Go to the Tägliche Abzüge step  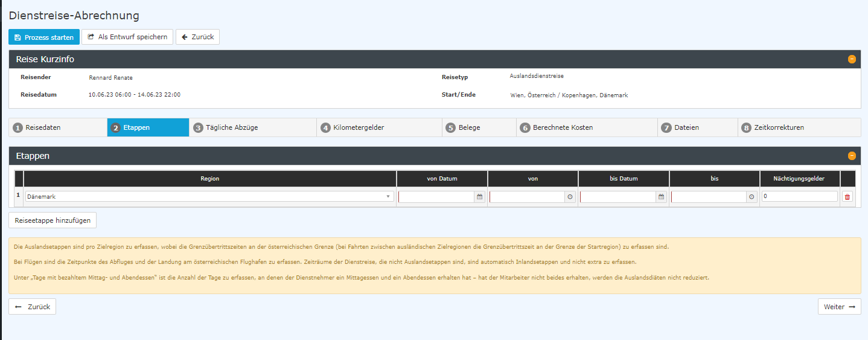[252, 127]
